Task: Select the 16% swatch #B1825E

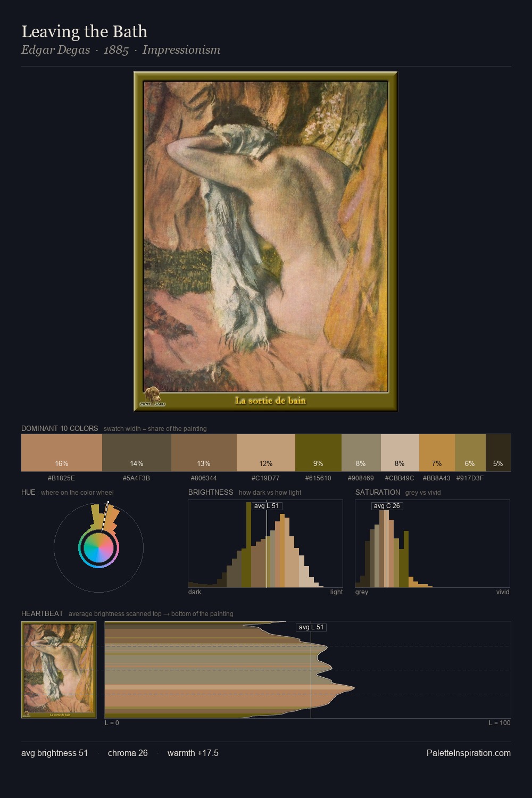Action: pos(62,453)
